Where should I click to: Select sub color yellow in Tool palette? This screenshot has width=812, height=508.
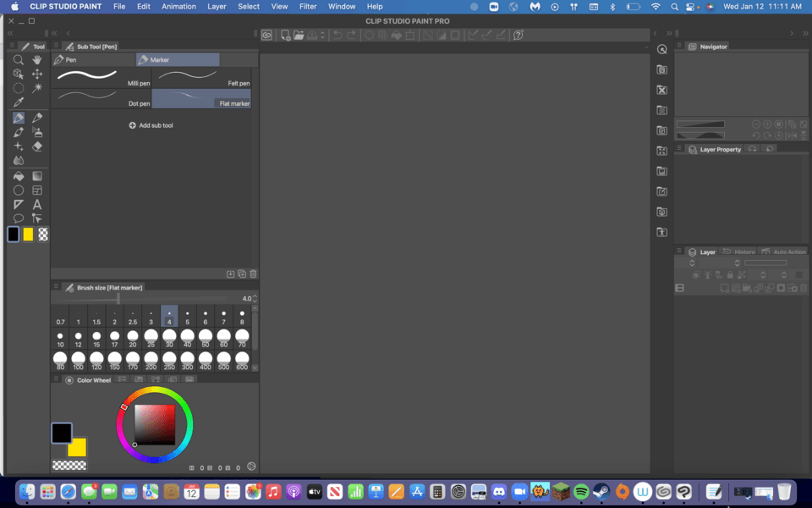tap(28, 235)
